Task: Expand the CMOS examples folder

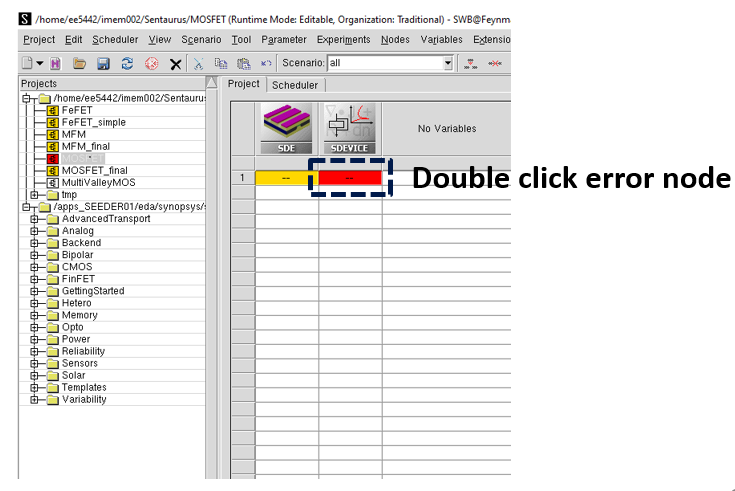Action: click(36, 267)
